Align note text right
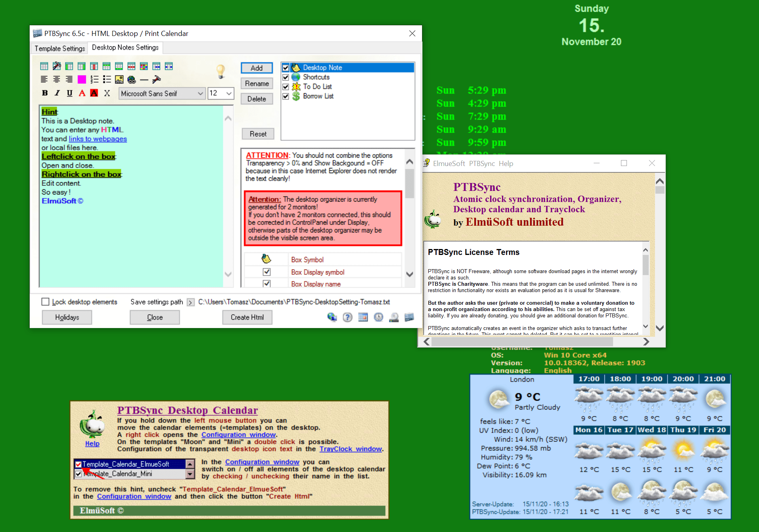759x532 pixels. click(x=69, y=79)
